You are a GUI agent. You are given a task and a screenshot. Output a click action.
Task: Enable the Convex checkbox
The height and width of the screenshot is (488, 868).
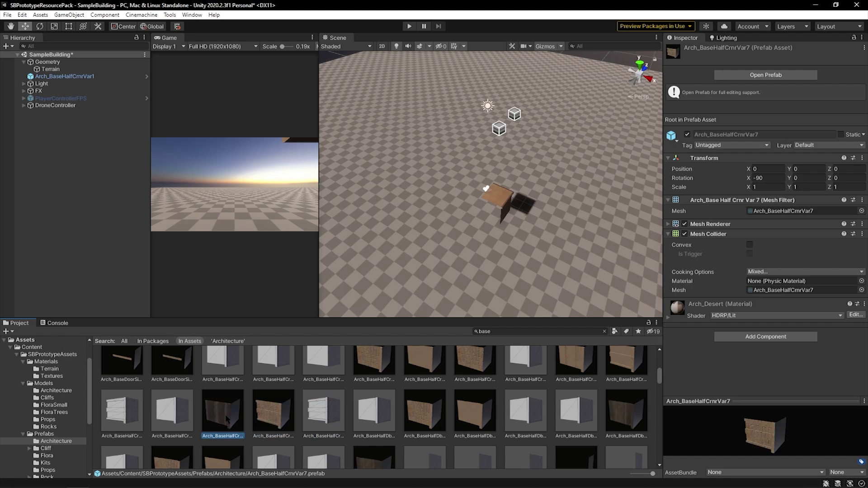(750, 244)
